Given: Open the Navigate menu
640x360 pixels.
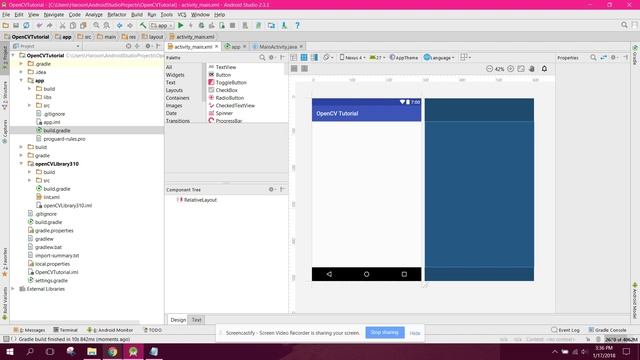Looking at the screenshot, I should pos(54,15).
